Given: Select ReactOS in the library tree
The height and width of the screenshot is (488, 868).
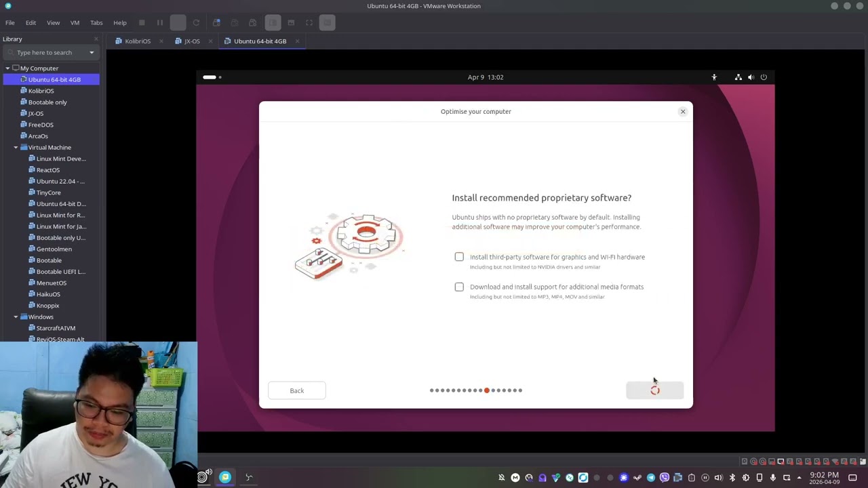Looking at the screenshot, I should click(48, 170).
